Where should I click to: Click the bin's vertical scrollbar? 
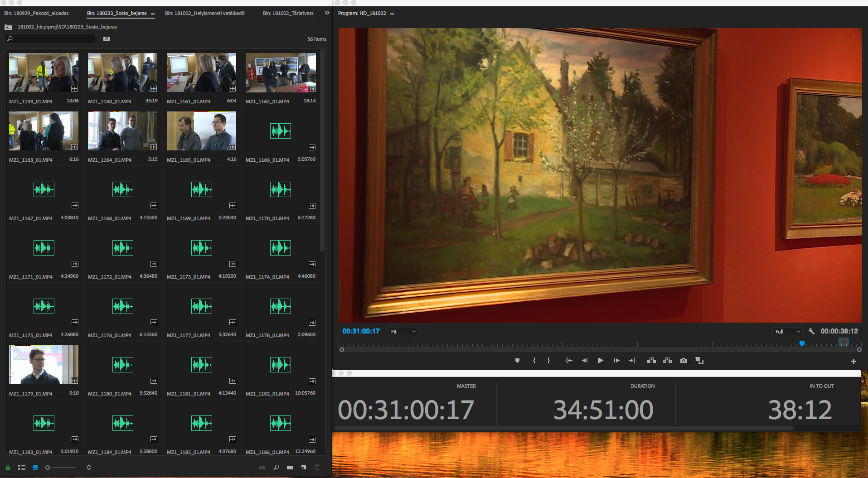point(322,151)
